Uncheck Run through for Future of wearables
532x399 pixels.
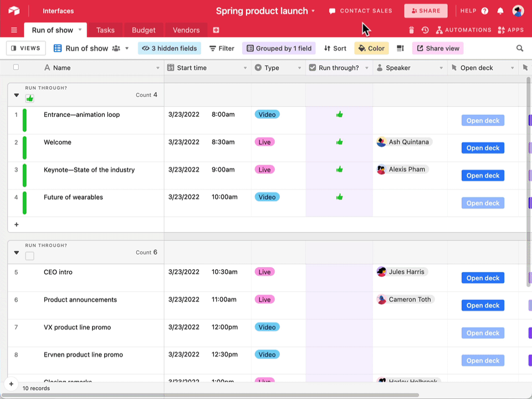[339, 197]
